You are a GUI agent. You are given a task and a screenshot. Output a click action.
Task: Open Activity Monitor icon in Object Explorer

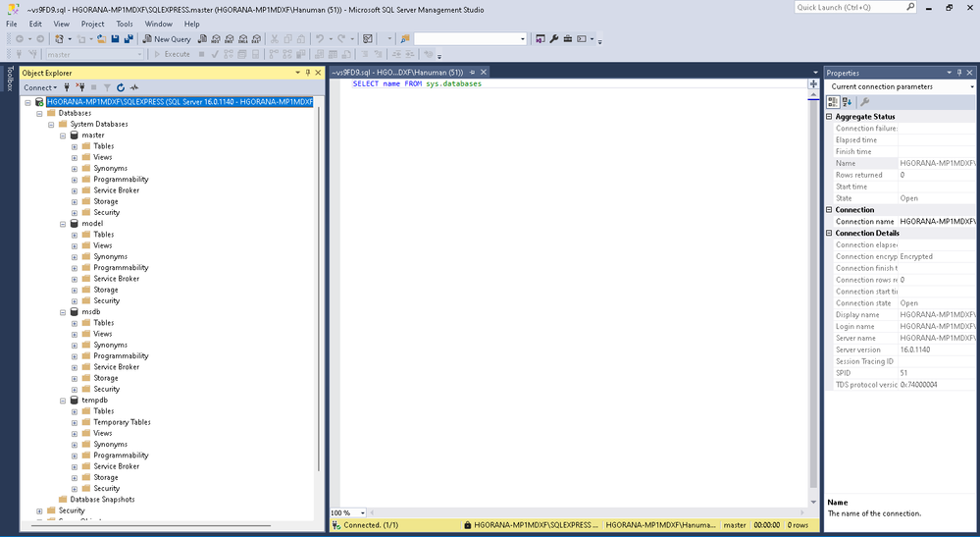coord(134,88)
